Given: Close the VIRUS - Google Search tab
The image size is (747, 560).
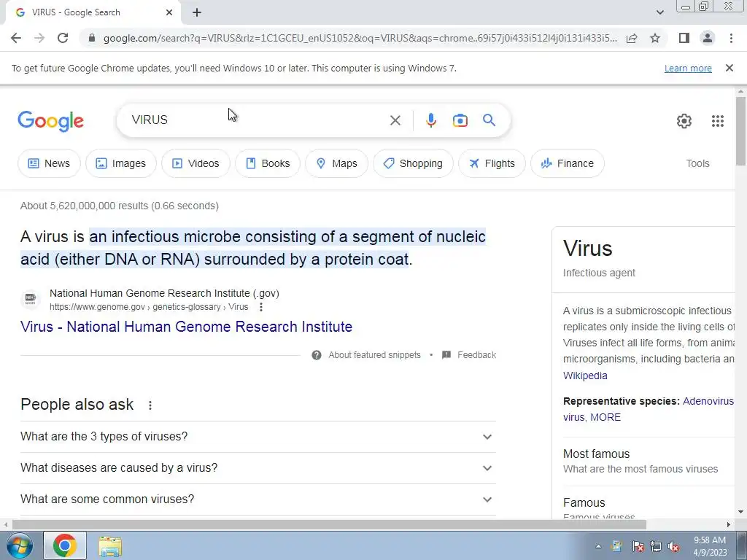Looking at the screenshot, I should 169,12.
